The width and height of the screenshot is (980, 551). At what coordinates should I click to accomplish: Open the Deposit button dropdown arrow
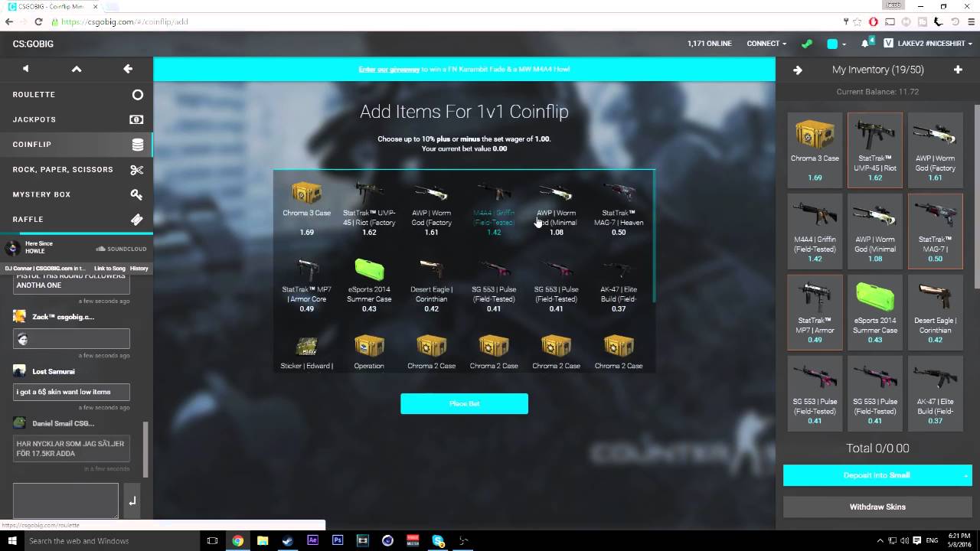click(966, 475)
